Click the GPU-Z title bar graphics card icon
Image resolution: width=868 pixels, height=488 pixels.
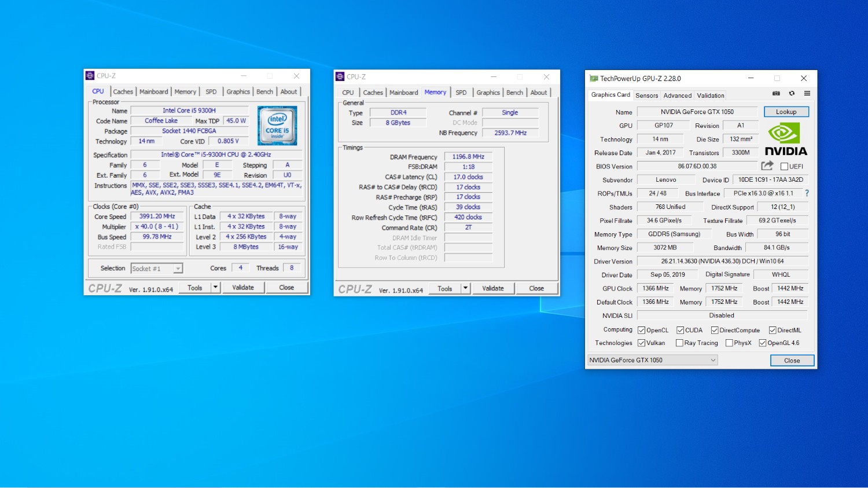[x=593, y=79]
